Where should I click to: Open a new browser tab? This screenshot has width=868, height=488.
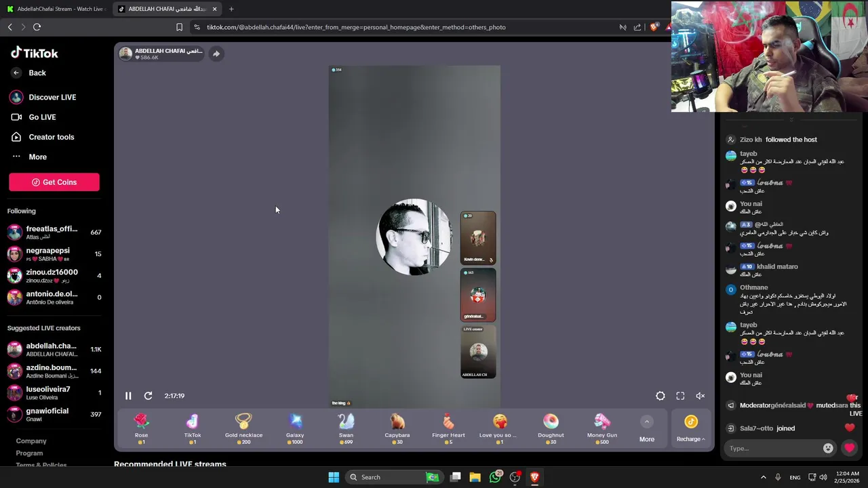click(x=231, y=9)
